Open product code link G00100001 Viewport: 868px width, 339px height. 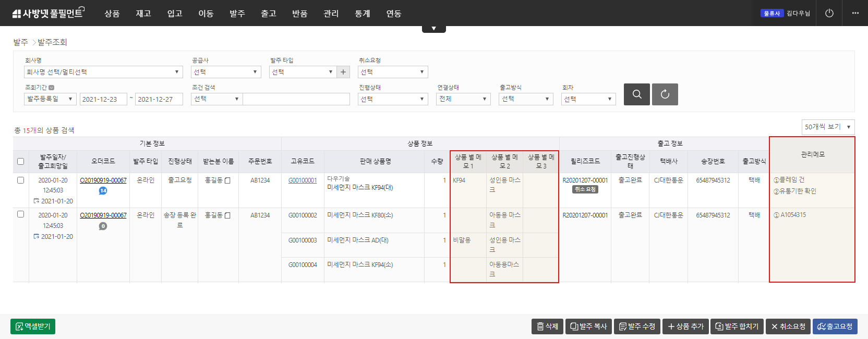pyautogui.click(x=303, y=180)
